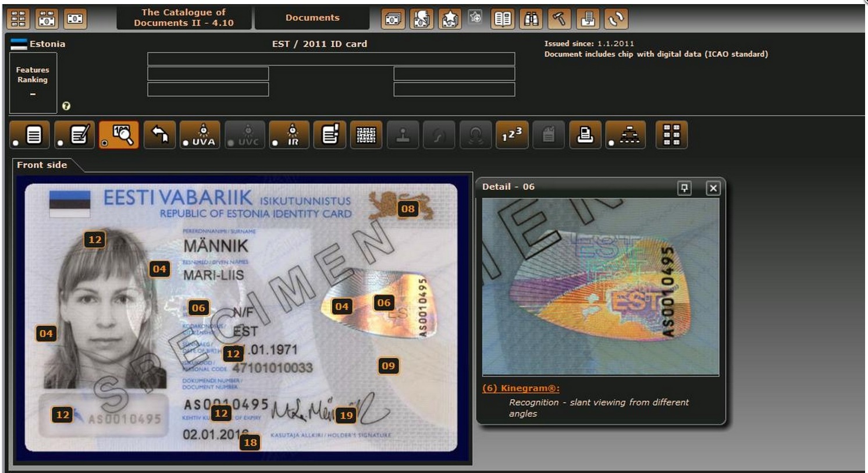
Task: Open the hierarchy tree icon
Action: click(x=625, y=135)
